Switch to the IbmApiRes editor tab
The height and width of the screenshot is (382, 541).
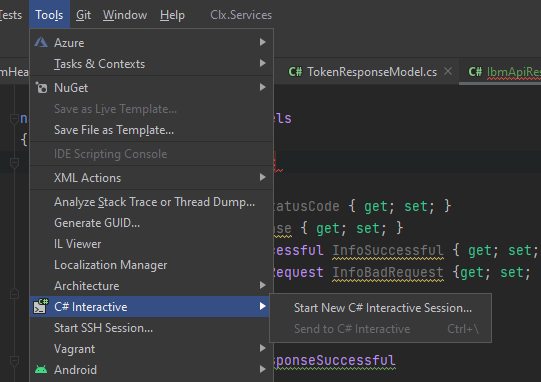504,72
